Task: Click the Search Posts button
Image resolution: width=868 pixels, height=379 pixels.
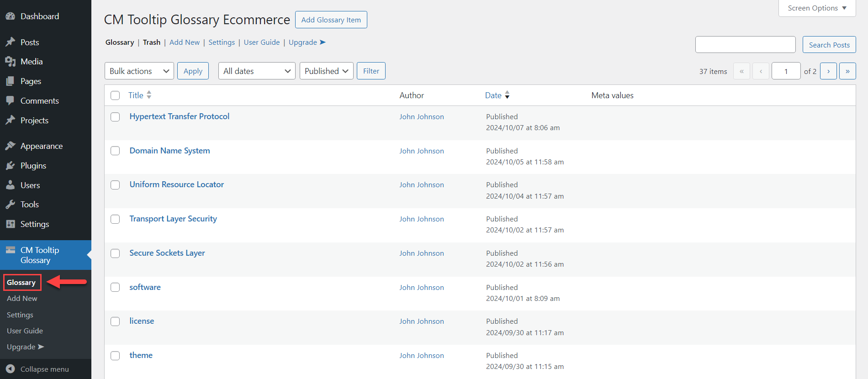Action: 829,45
